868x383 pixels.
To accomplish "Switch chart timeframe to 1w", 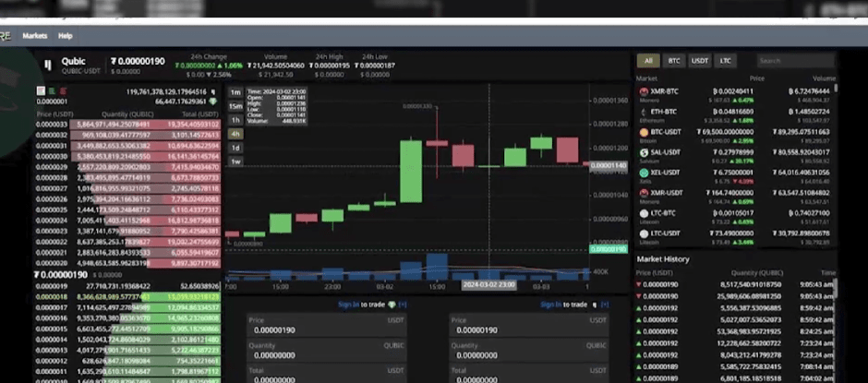I will [x=235, y=162].
